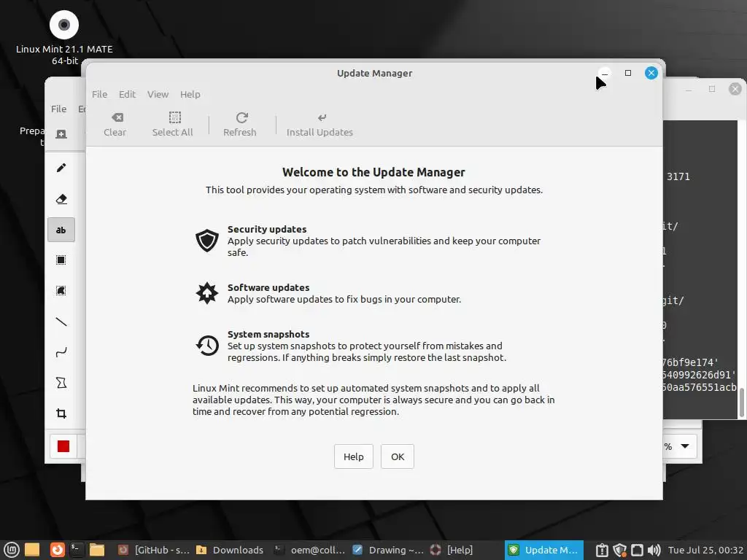Open the Help menu in Update Manager
This screenshot has width=747, height=560.
pyautogui.click(x=190, y=94)
